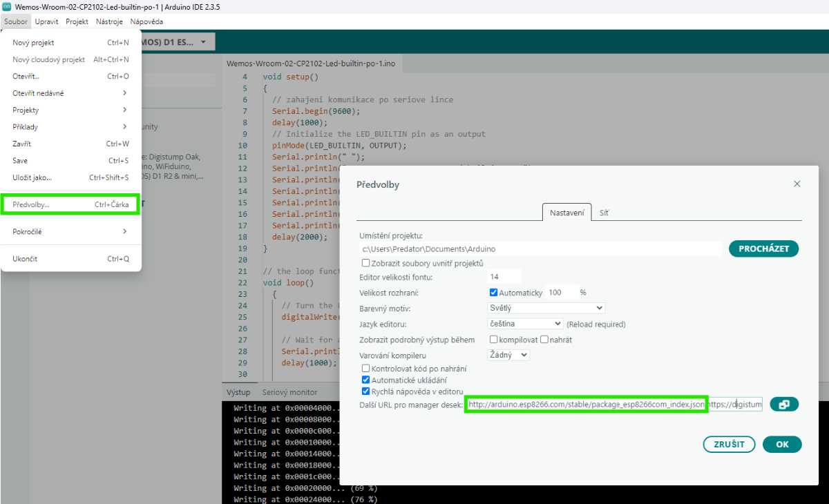This screenshot has width=829, height=504.
Task: Choose Ukončit to quit the IDE
Action: pos(71,259)
